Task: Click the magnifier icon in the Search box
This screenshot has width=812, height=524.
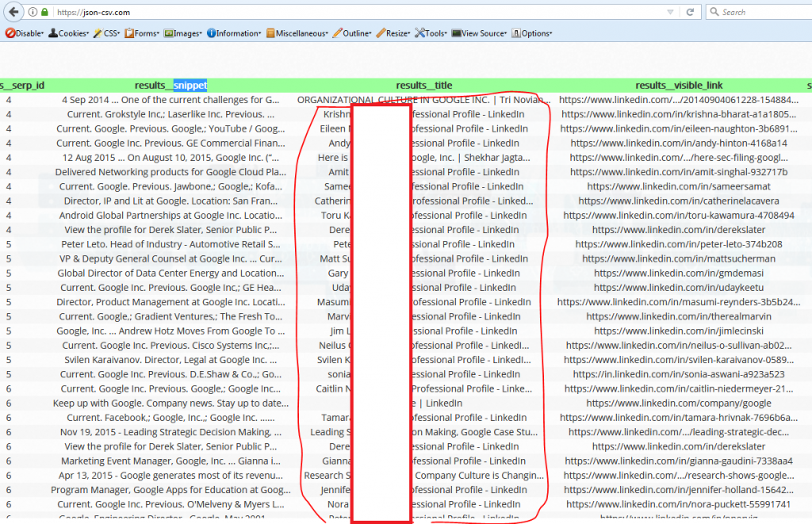Action: pos(714,12)
